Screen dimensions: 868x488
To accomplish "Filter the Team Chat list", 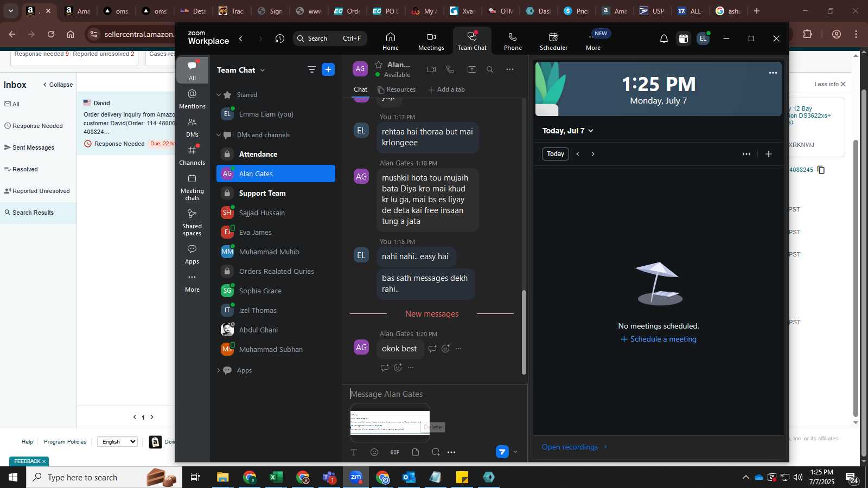I will tap(311, 69).
